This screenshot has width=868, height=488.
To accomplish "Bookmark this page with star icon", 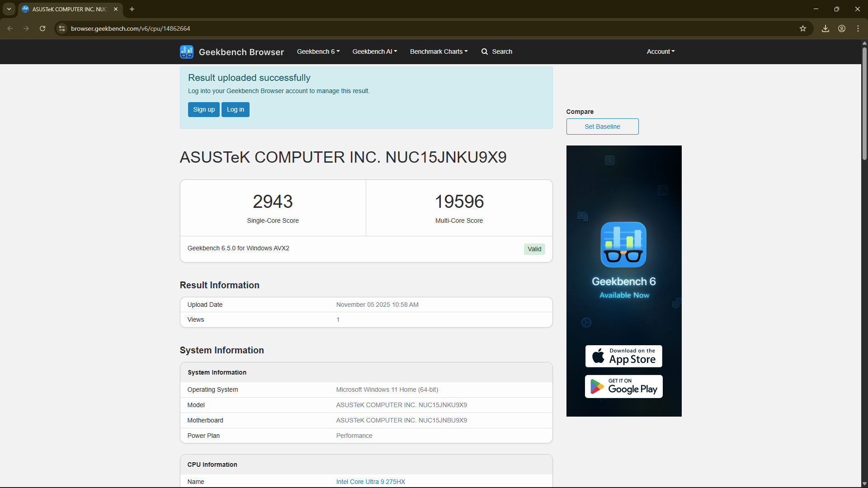I will 803,28.
